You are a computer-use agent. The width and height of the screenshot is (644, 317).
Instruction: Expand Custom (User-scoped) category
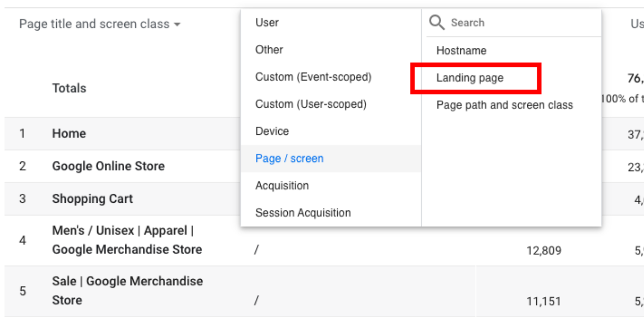point(311,104)
